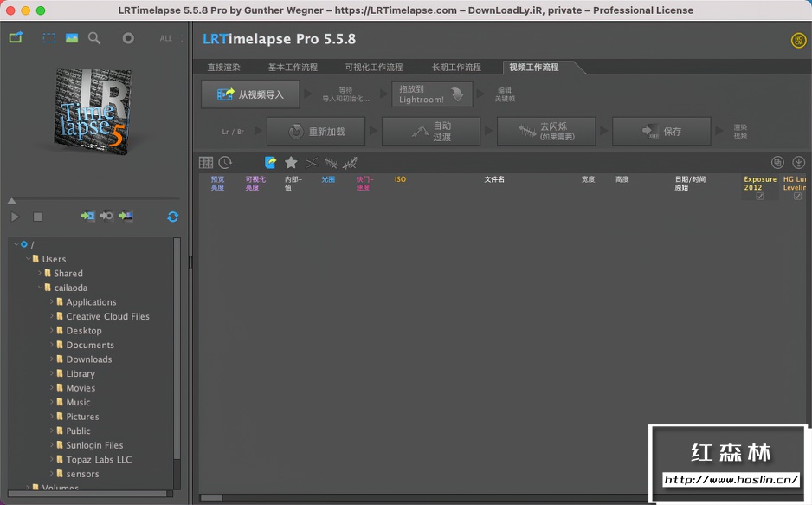Click the 去闪烁 button
812x505 pixels.
click(x=546, y=132)
